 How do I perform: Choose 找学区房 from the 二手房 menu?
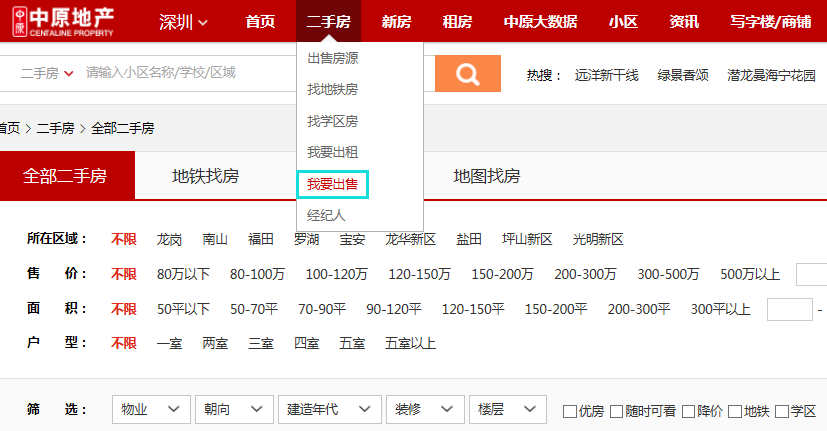332,121
